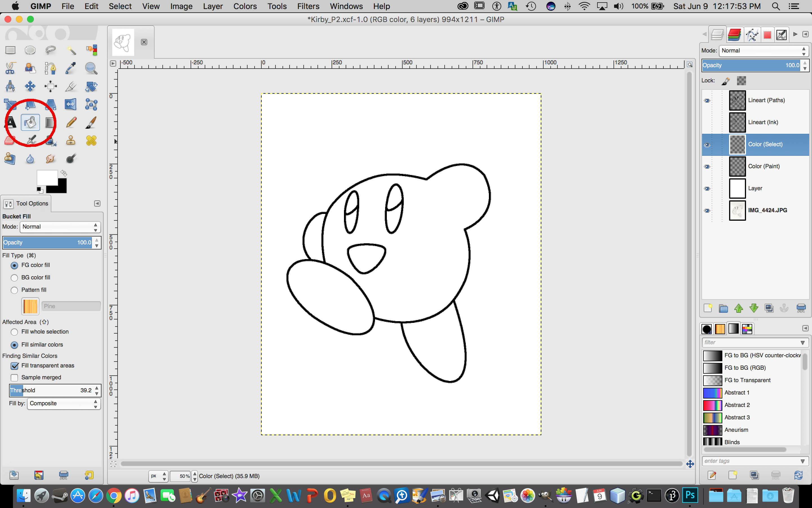Select the Paintbrush tool
Screen dimensions: 812x508
coord(91,123)
